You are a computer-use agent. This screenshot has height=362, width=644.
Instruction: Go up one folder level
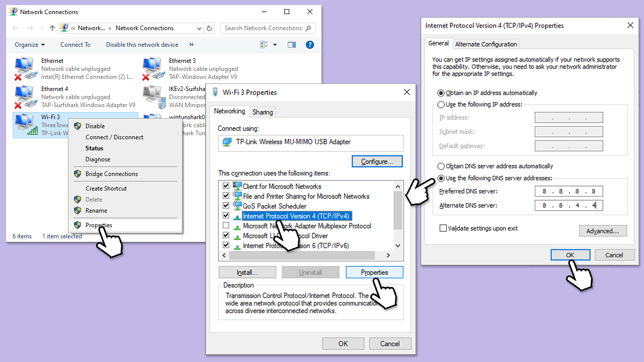point(52,28)
